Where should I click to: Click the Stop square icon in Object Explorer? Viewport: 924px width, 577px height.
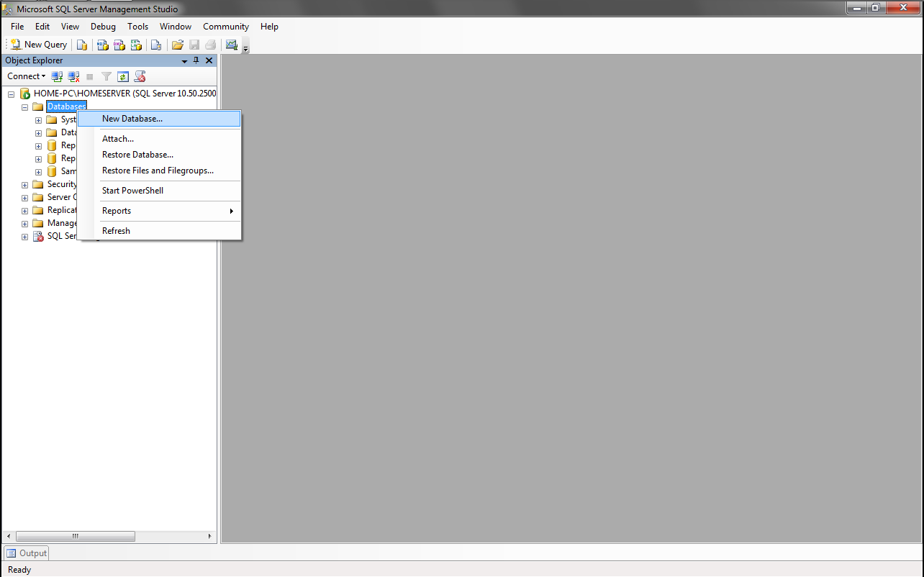coord(90,76)
